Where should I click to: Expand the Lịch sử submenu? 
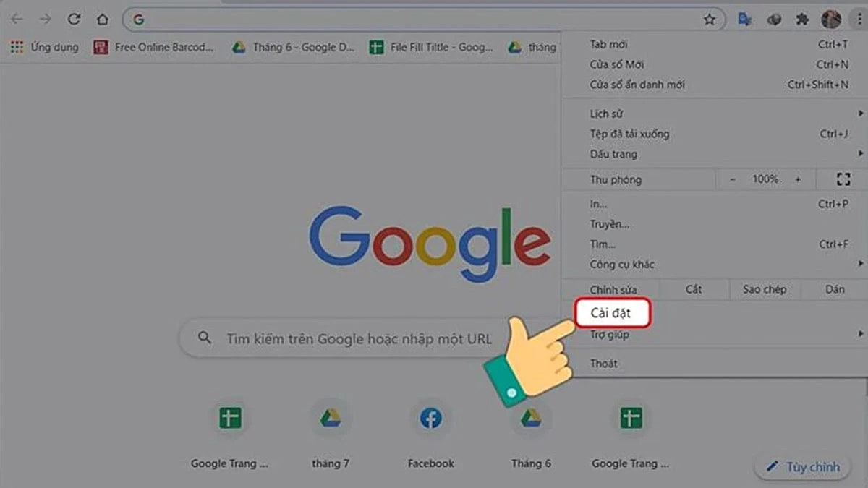tap(714, 114)
